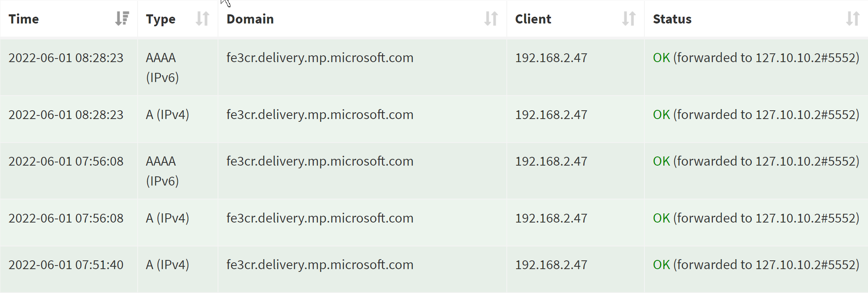Screen dimensions: 868x293
Task: Click the Time column sort icon
Action: point(122,19)
